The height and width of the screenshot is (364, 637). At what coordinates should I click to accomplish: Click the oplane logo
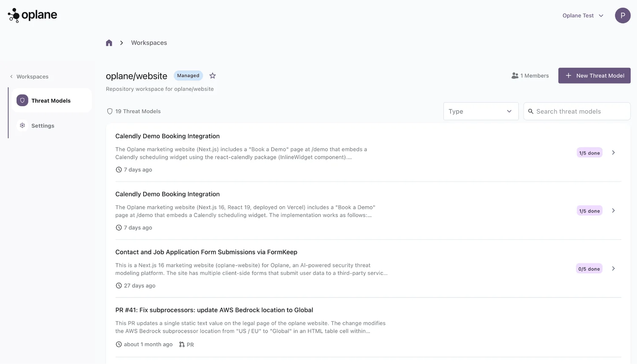(32, 15)
